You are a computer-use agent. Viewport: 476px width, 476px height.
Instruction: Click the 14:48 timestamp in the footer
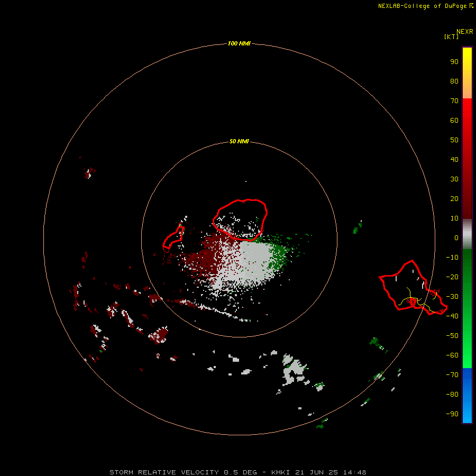[x=354, y=472]
